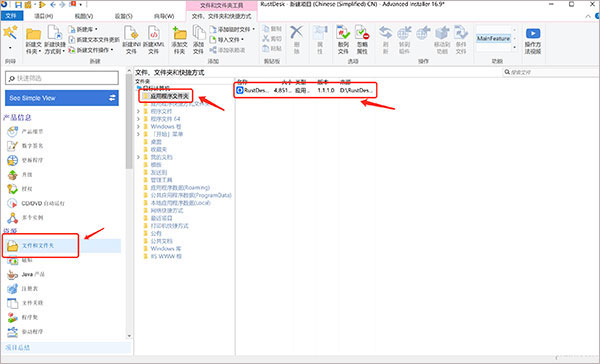
Task: Open the MainFeature list dropdown arrow
Action: coord(514,47)
